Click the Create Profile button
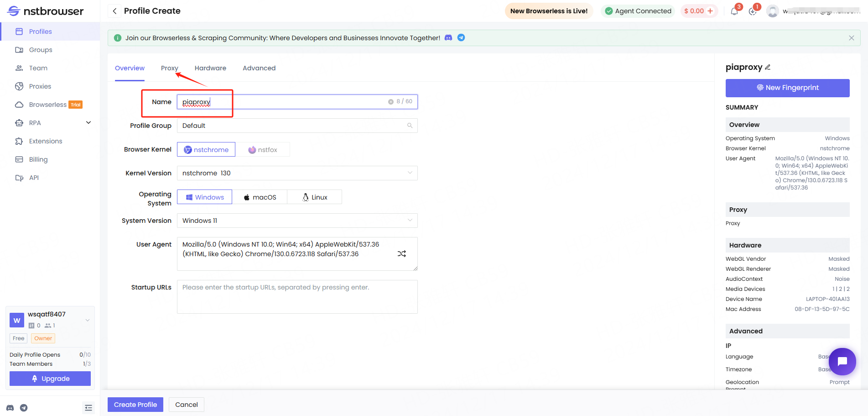868x416 pixels. pyautogui.click(x=135, y=405)
